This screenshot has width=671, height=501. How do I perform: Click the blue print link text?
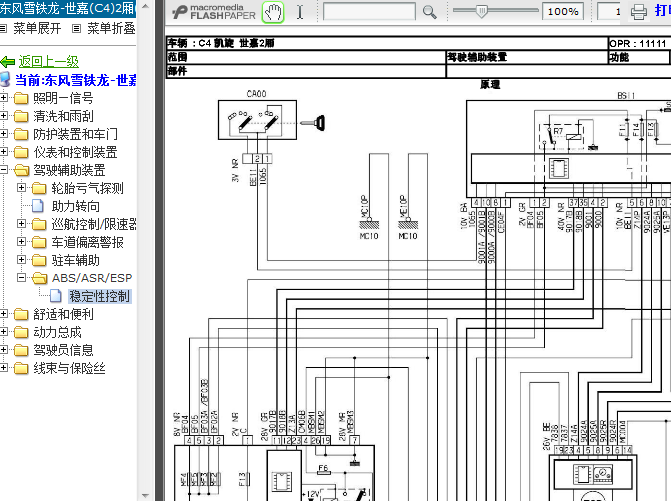point(662,11)
